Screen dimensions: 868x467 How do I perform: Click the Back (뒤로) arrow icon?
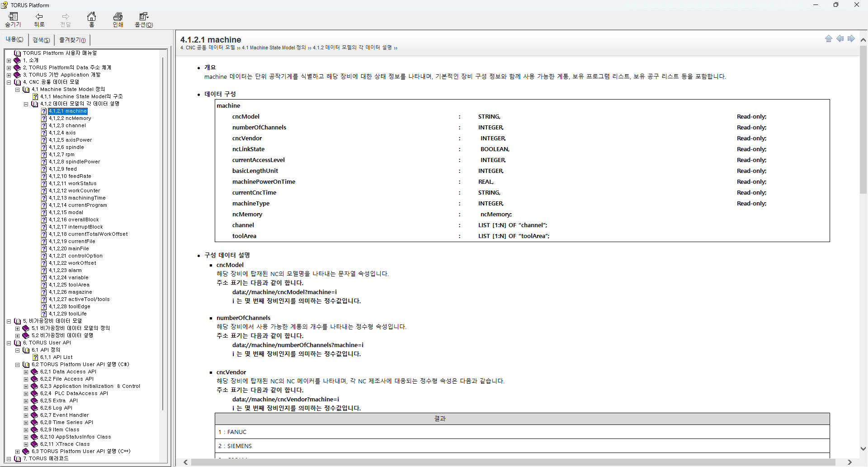[39, 19]
